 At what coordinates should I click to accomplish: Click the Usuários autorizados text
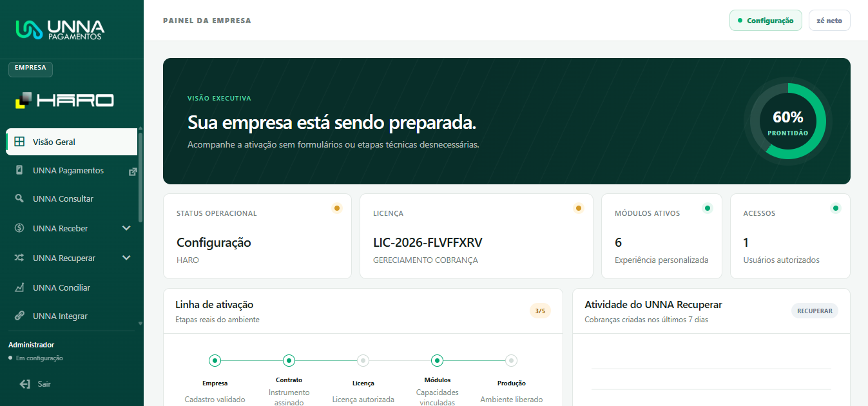[x=781, y=260]
